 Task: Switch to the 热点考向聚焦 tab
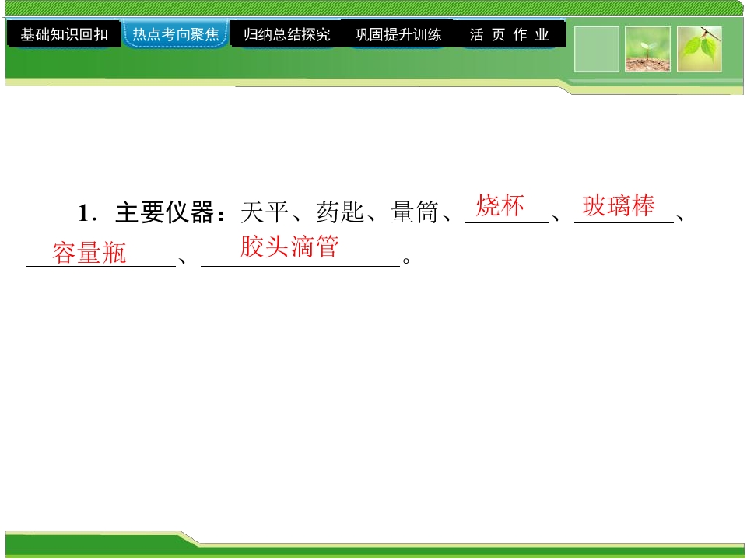click(175, 33)
